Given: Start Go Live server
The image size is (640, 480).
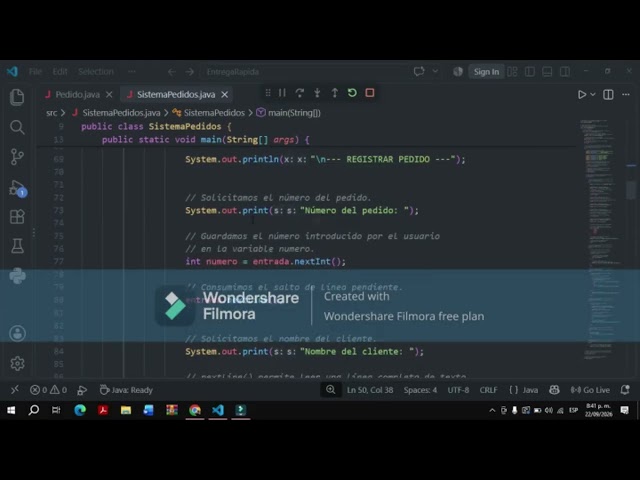Looking at the screenshot, I should click(x=590, y=390).
